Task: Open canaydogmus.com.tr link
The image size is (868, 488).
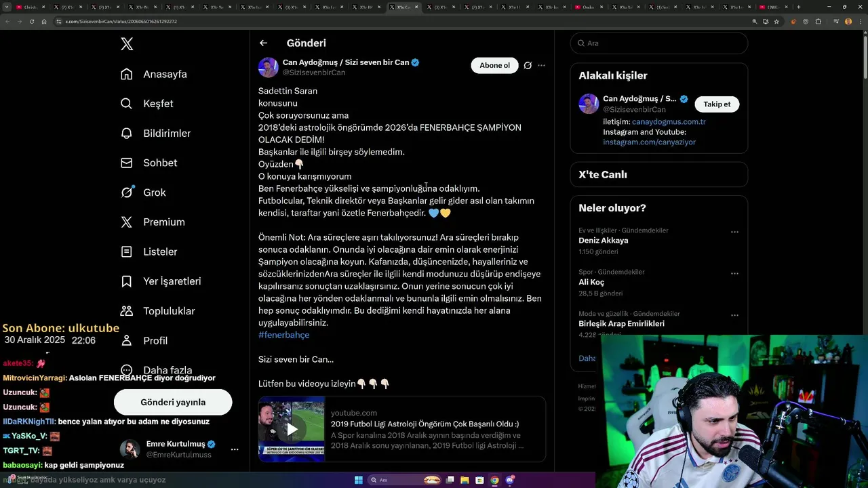Action: pyautogui.click(x=669, y=122)
